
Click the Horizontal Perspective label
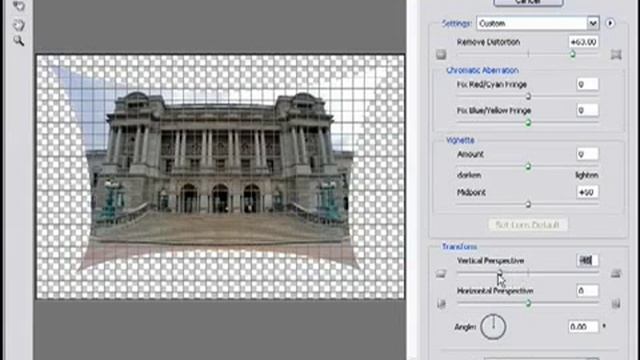(x=495, y=291)
